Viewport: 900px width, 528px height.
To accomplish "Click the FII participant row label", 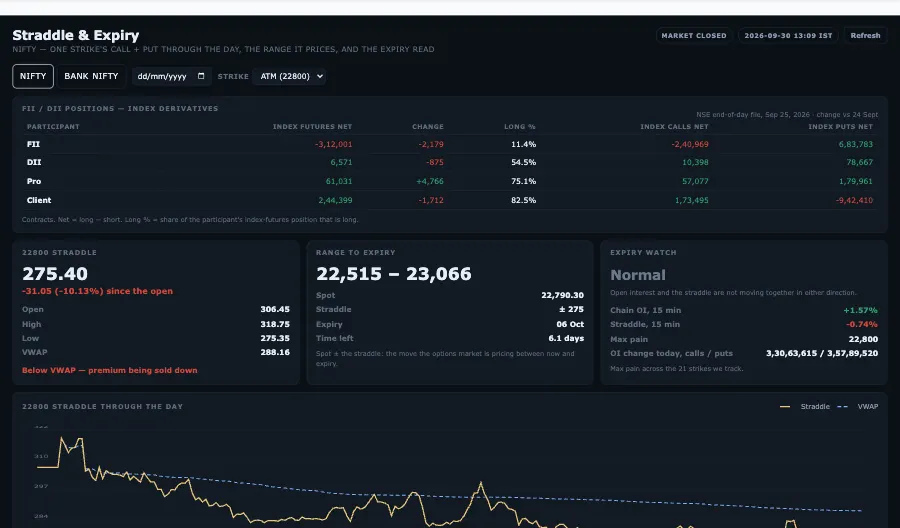I will pos(33,145).
